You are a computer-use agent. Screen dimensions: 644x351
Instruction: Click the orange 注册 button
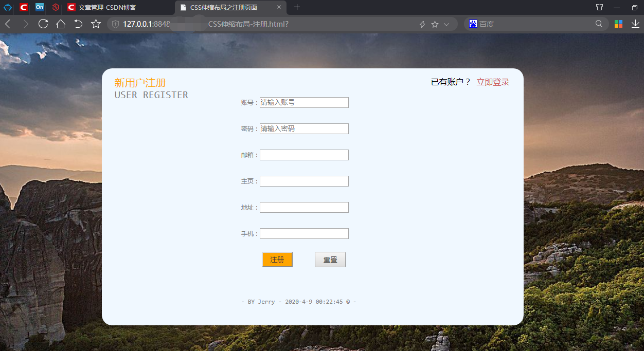(277, 260)
